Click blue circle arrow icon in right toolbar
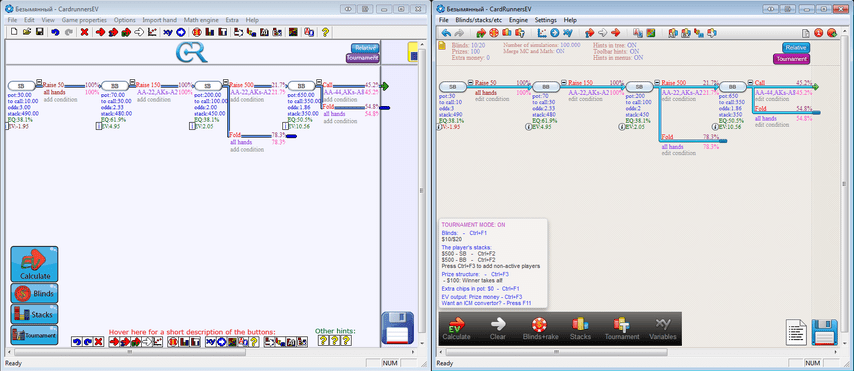 point(554,33)
